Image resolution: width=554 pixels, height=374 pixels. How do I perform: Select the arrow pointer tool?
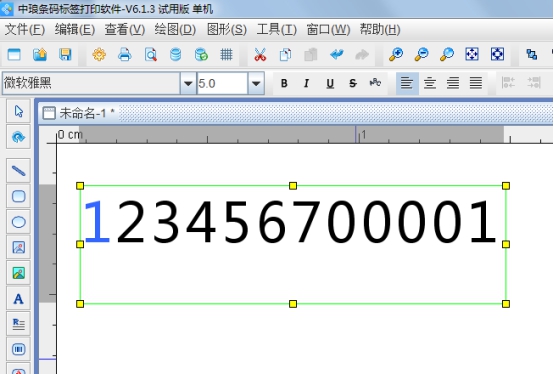(x=18, y=111)
